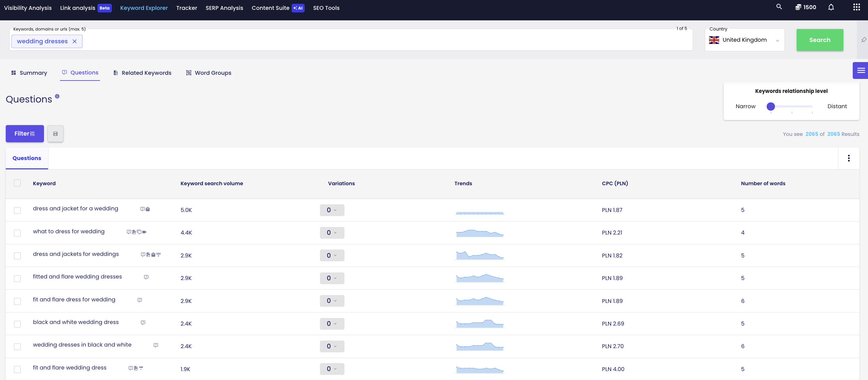Click the search magnifier icon in top bar
This screenshot has width=868, height=380.
(779, 7)
